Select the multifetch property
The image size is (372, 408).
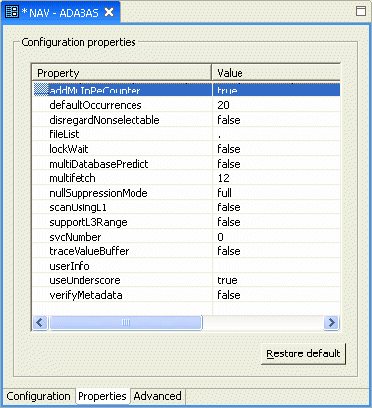(x=72, y=178)
